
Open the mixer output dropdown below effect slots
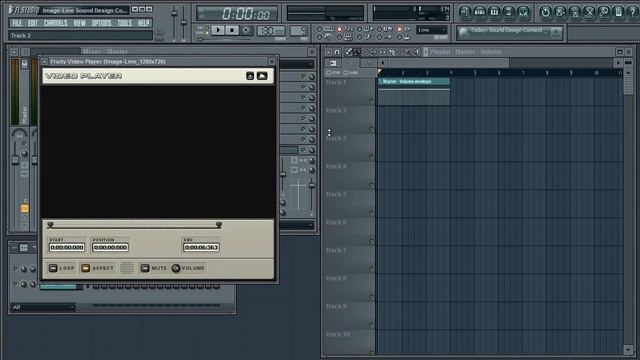[297, 225]
